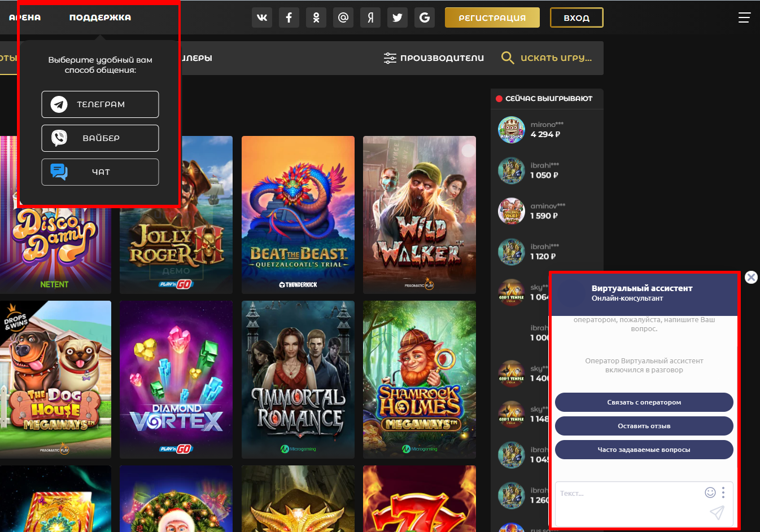
Task: Click winner amount 4 294 ₽
Action: click(545, 135)
